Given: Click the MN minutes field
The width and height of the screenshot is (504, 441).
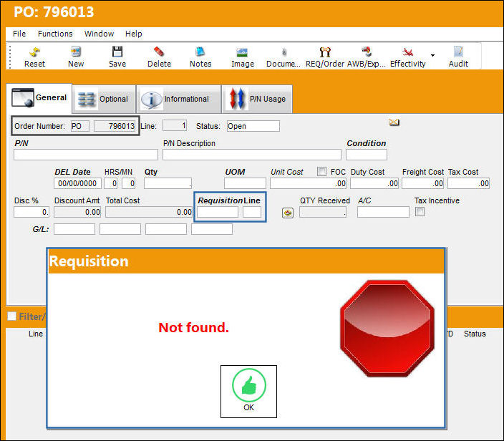Looking at the screenshot, I should coord(129,183).
